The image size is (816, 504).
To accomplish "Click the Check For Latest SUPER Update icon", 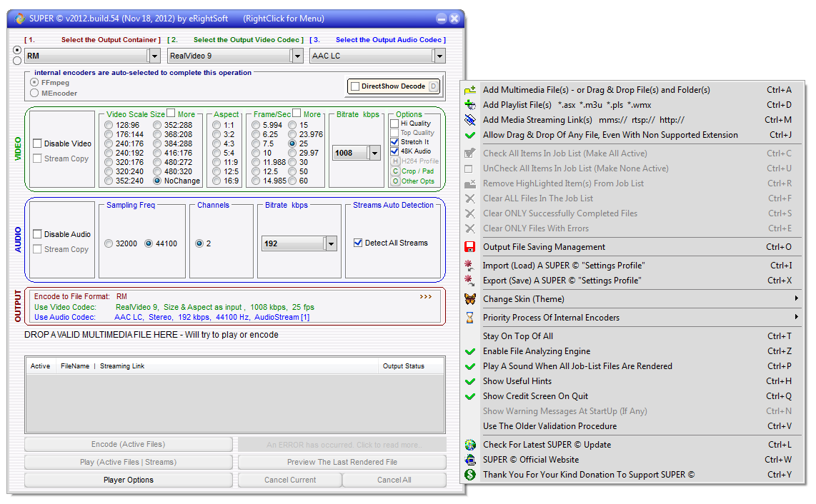I will pyautogui.click(x=470, y=445).
